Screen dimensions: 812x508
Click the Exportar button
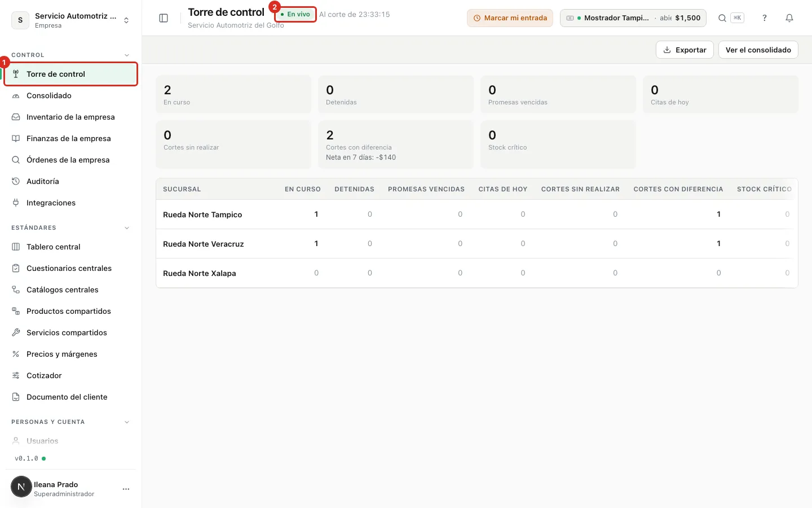tap(685, 50)
